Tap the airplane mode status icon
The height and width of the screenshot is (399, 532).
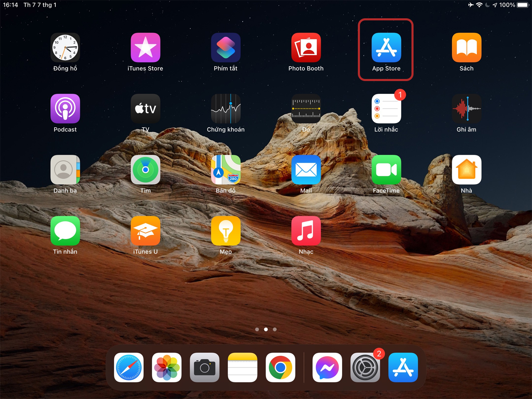pos(470,5)
